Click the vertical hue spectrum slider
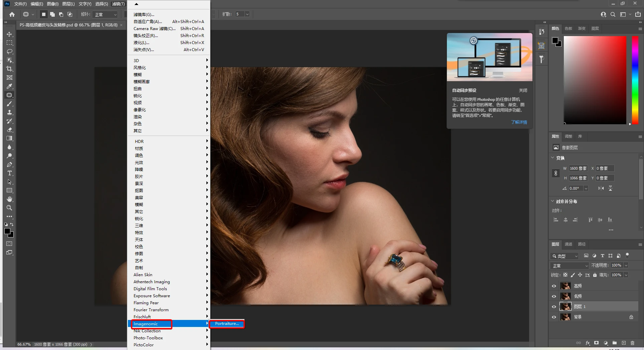The width and height of the screenshot is (644, 350). (x=635, y=80)
